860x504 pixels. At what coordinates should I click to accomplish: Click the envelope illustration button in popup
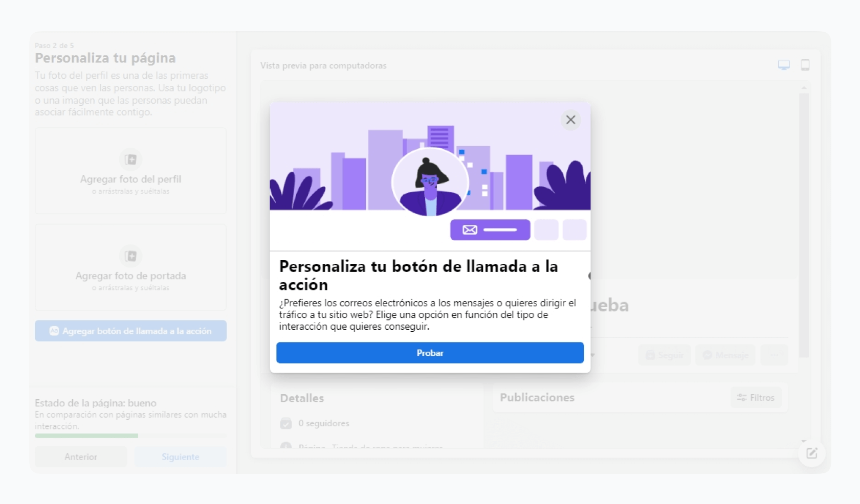490,230
